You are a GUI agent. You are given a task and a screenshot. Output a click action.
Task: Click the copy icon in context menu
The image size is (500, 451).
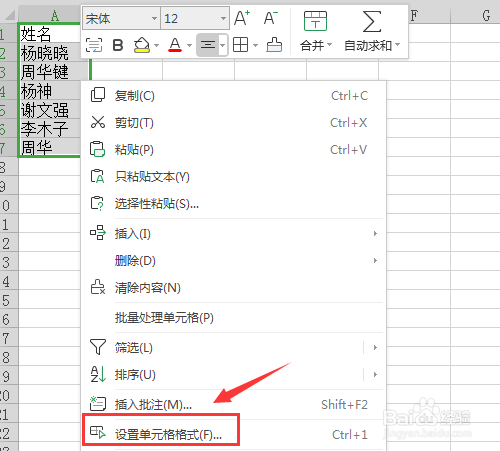(98, 95)
